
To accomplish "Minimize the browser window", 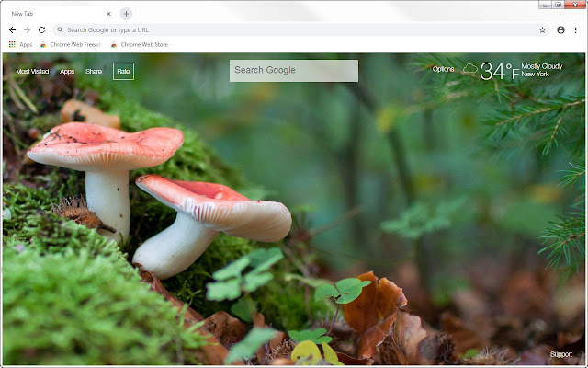I will [545, 5].
